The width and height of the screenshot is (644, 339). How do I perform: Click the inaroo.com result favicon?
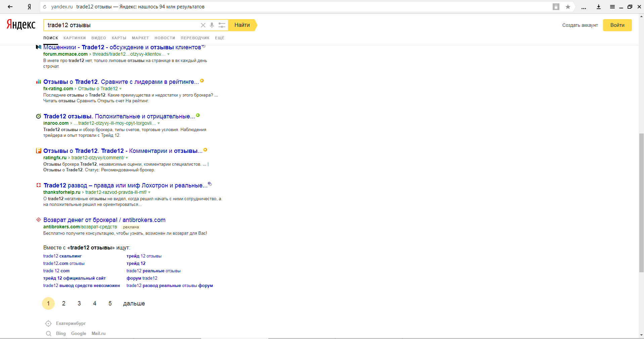point(39,116)
